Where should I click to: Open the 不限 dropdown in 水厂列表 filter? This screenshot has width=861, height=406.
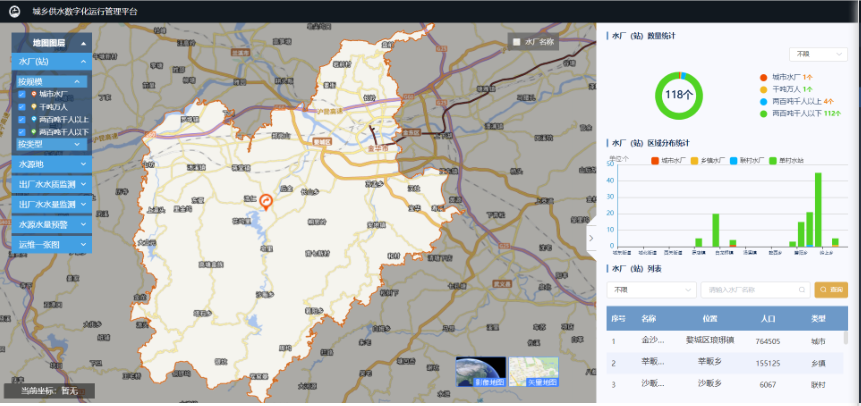651,290
